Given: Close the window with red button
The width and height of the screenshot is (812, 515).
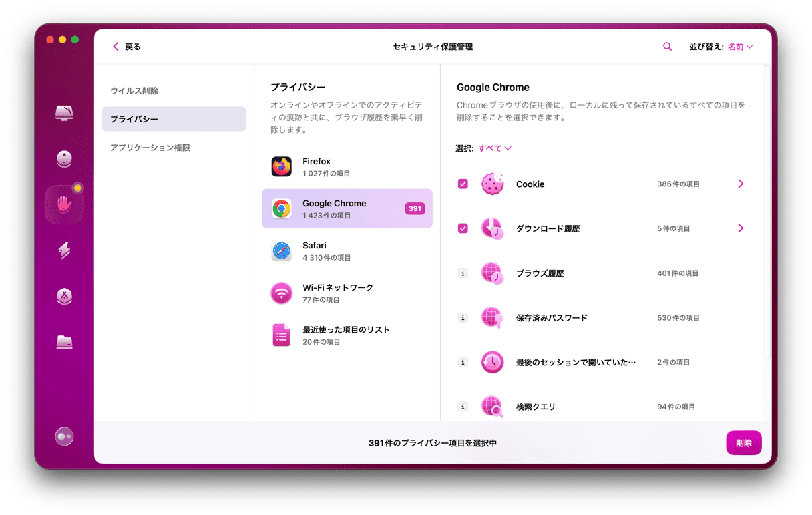Looking at the screenshot, I should pos(50,40).
